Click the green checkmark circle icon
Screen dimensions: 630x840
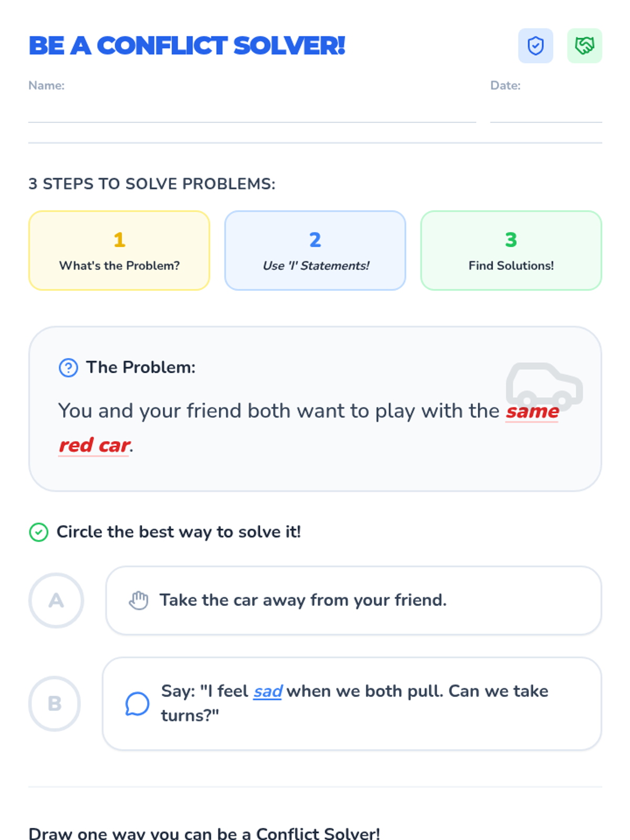tap(39, 532)
